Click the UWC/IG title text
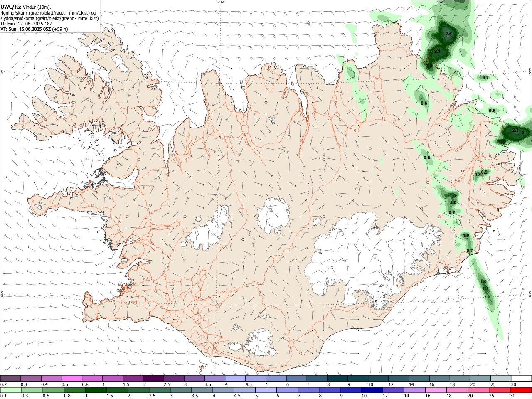The image size is (532, 399). pos(10,6)
